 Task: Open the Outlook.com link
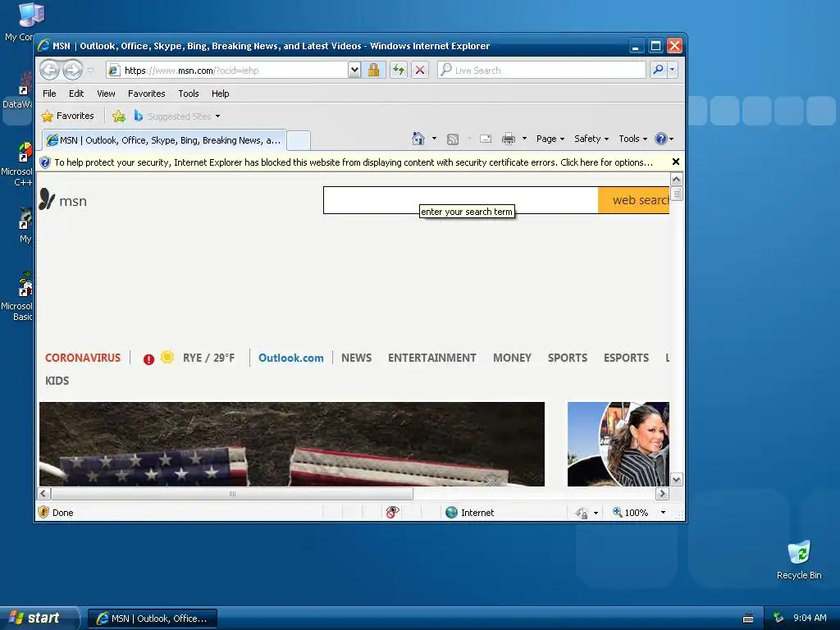291,358
